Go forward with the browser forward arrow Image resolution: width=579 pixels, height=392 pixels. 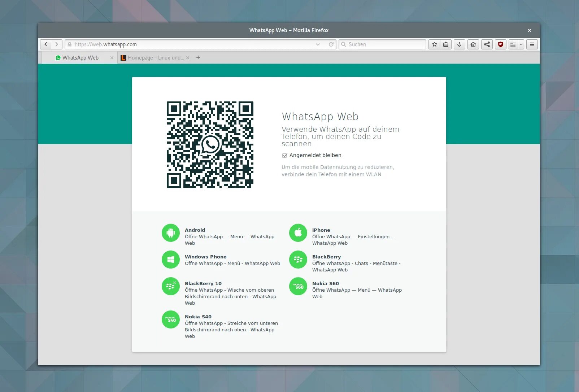tap(57, 44)
